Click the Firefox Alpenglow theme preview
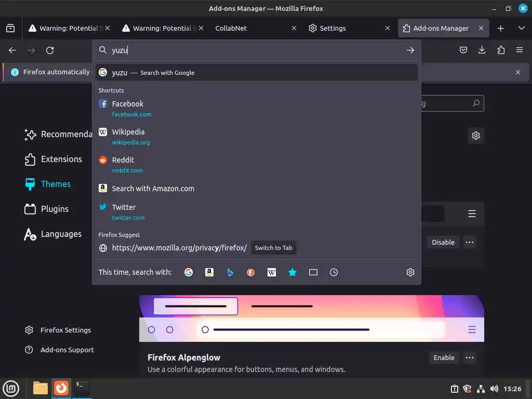 312,318
